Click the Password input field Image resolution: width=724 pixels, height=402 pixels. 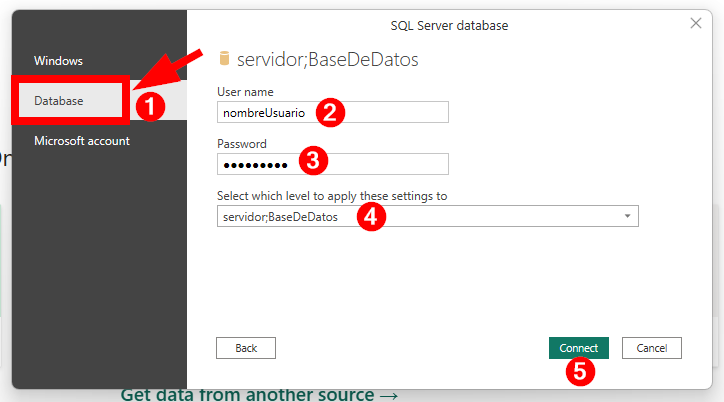coord(332,164)
